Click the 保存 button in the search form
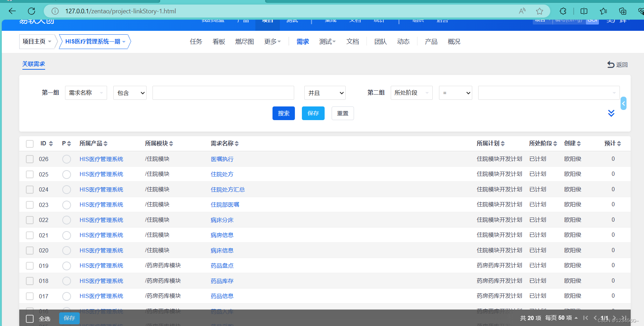Image resolution: width=644 pixels, height=326 pixels. (x=313, y=113)
